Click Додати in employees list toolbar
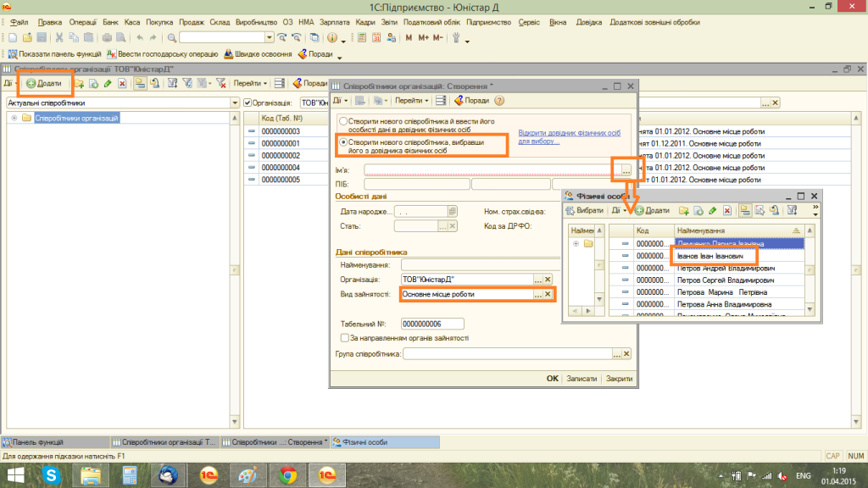Viewport: 868px width, 488px height. 44,84
